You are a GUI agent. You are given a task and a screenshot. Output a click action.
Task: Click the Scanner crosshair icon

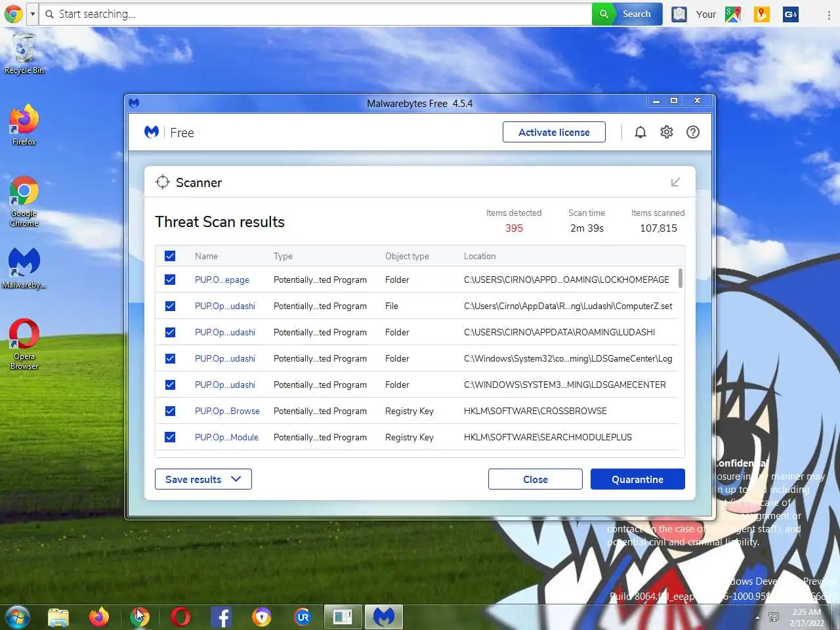(163, 182)
